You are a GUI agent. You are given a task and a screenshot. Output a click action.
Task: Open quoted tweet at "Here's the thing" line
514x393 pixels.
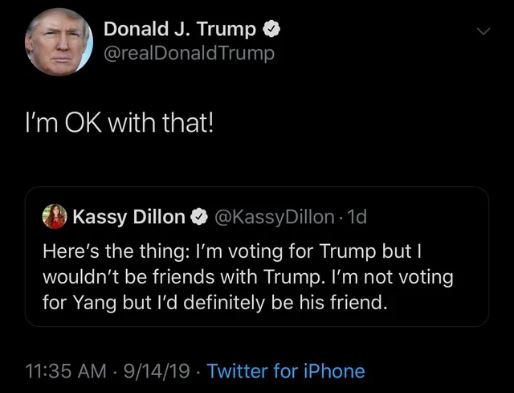[232, 251]
